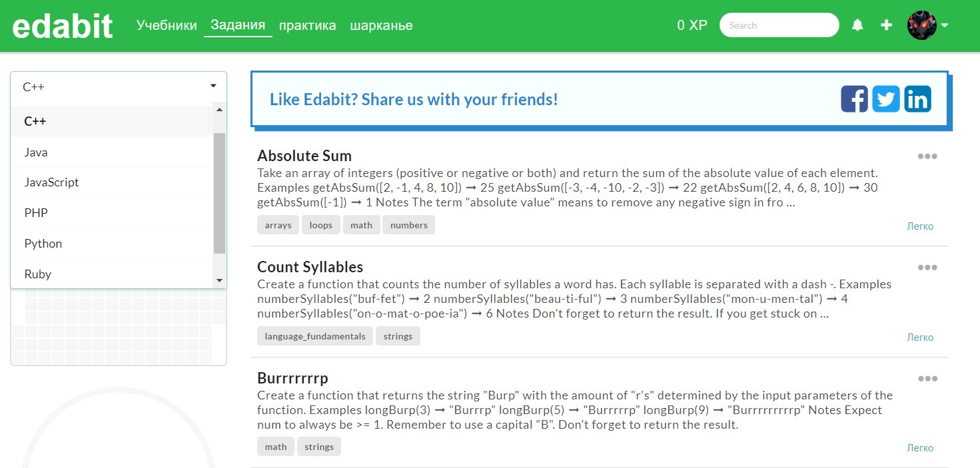980x468 pixels.
Task: Open the three-dot menu for Burrrrrrrp
Action: 927,379
